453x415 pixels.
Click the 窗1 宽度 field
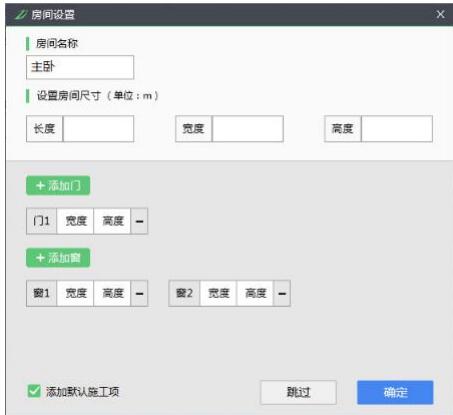tap(75, 293)
